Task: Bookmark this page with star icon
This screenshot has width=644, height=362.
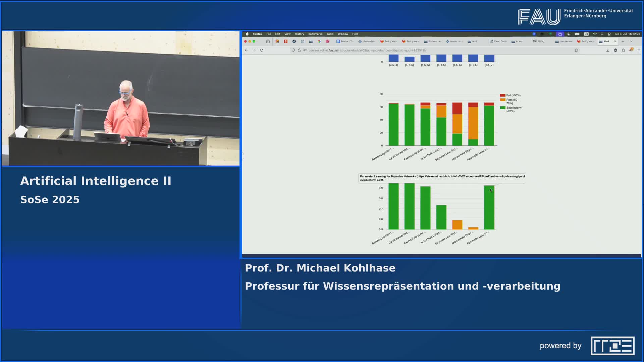Action: tap(576, 50)
